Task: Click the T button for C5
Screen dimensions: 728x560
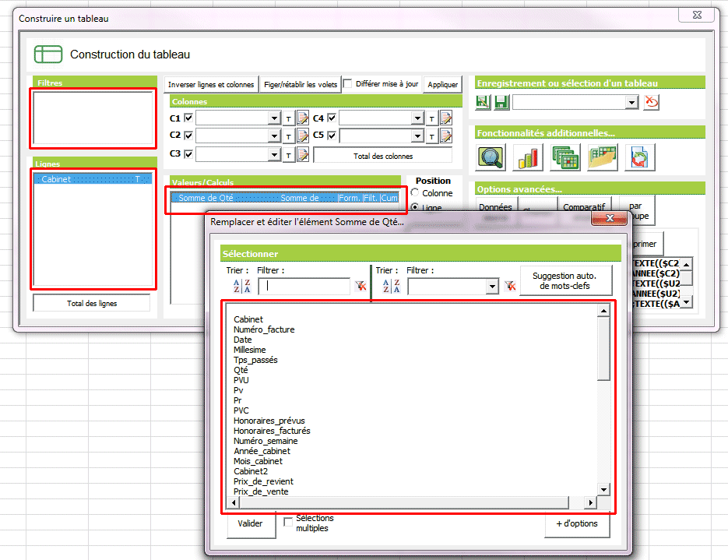Action: [x=432, y=136]
